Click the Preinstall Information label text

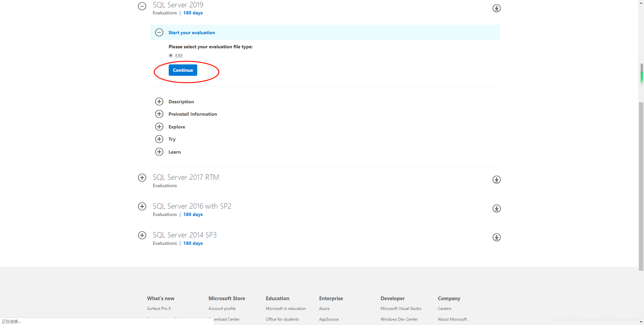click(x=193, y=114)
